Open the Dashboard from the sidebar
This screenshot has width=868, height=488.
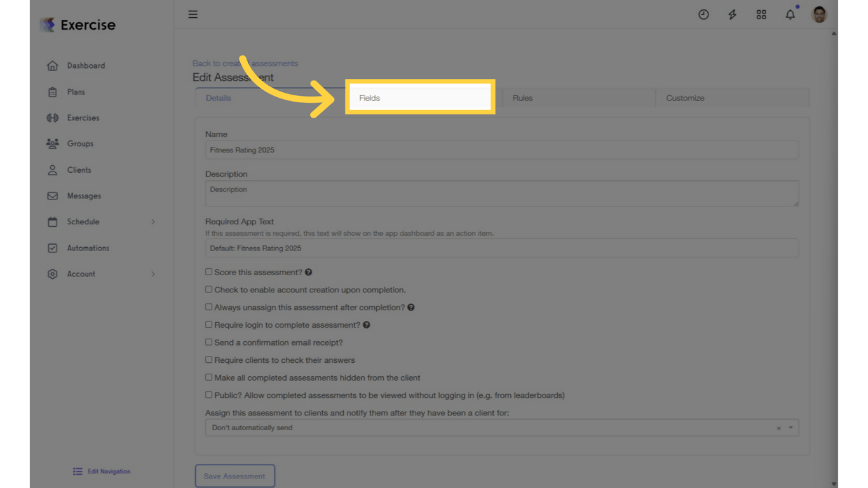86,65
